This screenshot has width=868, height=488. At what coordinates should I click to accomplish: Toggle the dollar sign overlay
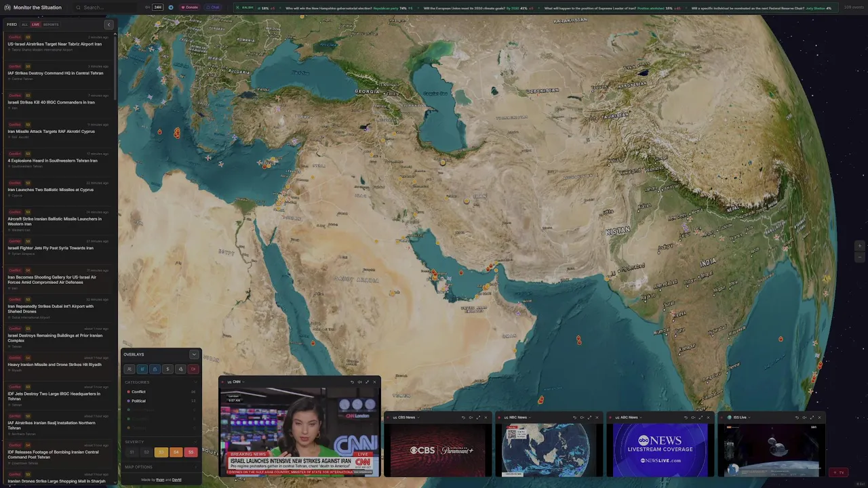point(167,369)
